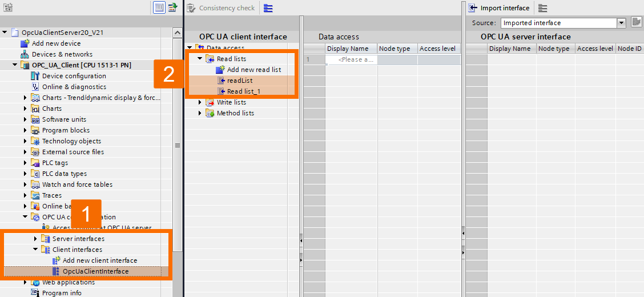Expand the Software units node
This screenshot has height=297, width=644.
[x=26, y=119]
